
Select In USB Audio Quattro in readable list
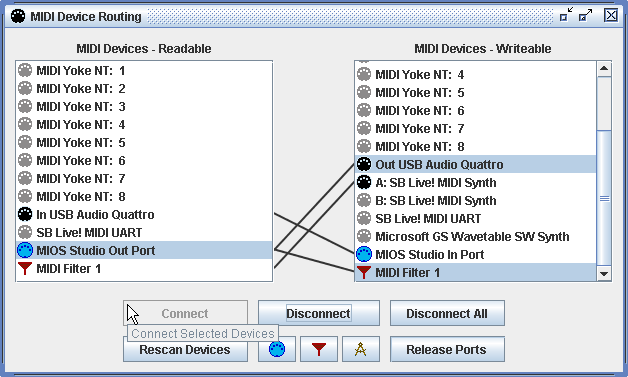[x=144, y=215]
